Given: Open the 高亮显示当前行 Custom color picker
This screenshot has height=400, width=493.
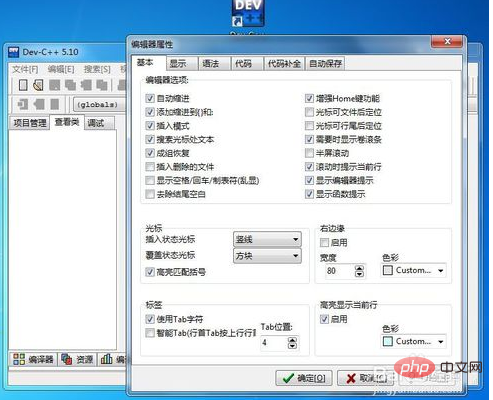Looking at the screenshot, I should pyautogui.click(x=413, y=341).
